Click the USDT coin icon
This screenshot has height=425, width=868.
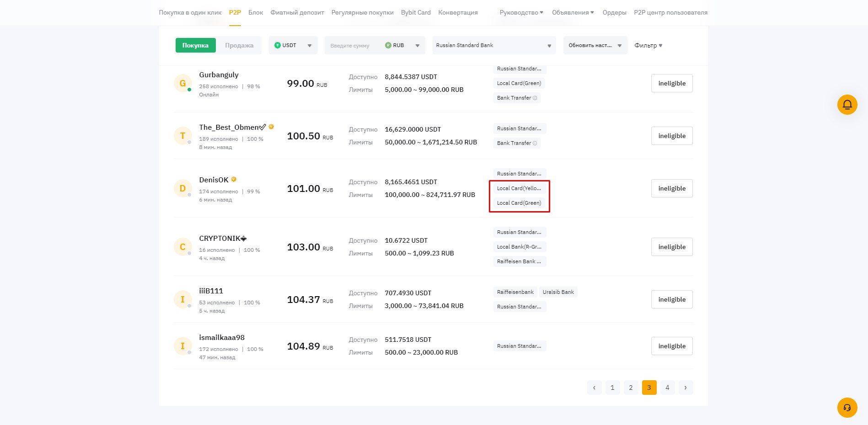point(277,45)
